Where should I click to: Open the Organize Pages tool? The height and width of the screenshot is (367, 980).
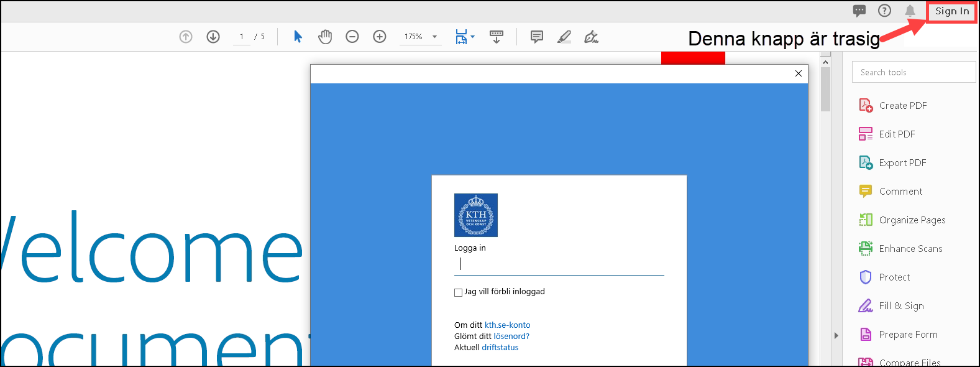point(912,220)
